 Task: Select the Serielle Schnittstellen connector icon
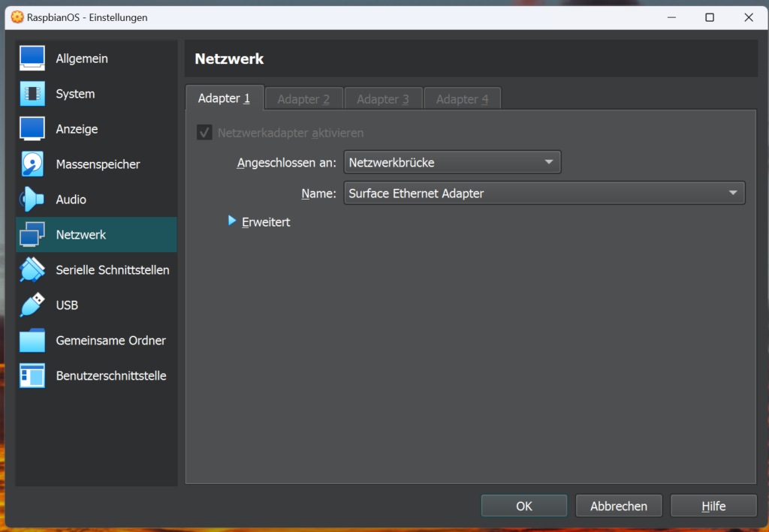[32, 270]
